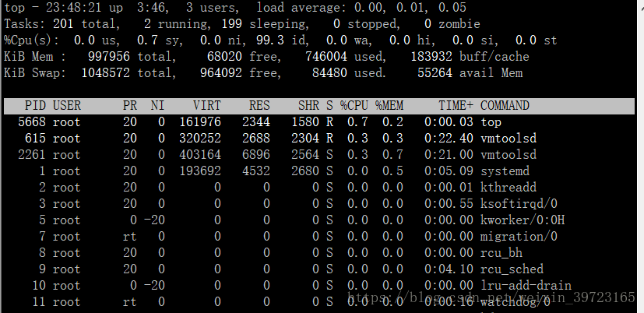Screen dimensions: 644x313
Task: Click the NI column header
Action: click(157, 106)
